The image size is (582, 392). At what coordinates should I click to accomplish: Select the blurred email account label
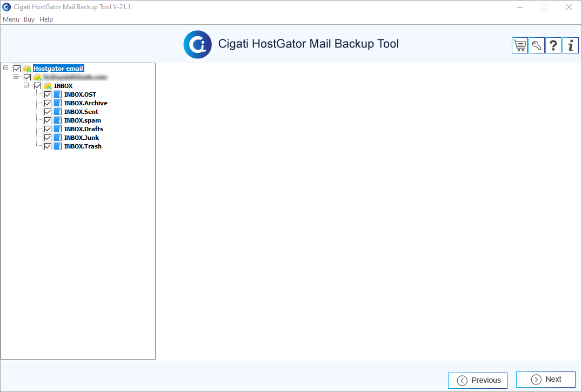(75, 77)
